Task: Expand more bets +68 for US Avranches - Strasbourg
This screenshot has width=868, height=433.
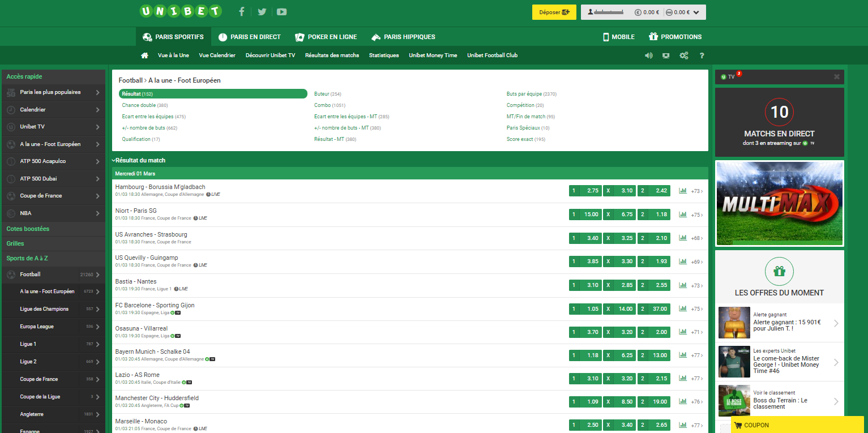Action: tap(697, 238)
